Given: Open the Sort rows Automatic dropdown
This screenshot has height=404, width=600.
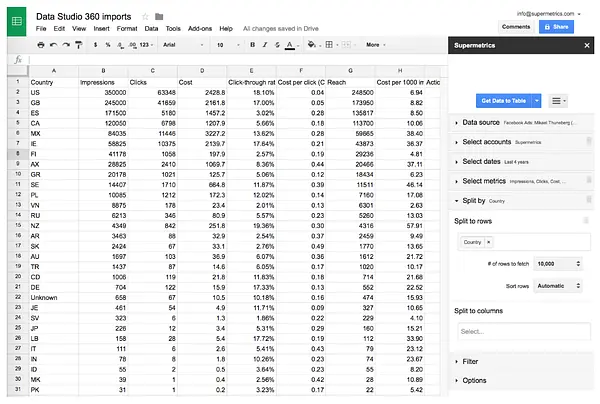Looking at the screenshot, I should point(558,286).
